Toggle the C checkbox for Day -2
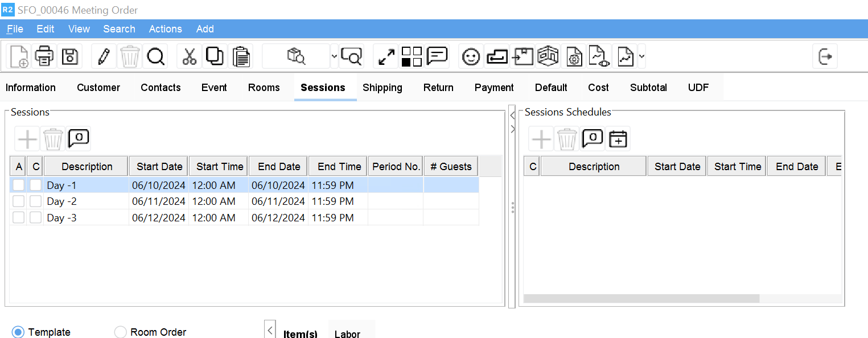 coord(35,201)
